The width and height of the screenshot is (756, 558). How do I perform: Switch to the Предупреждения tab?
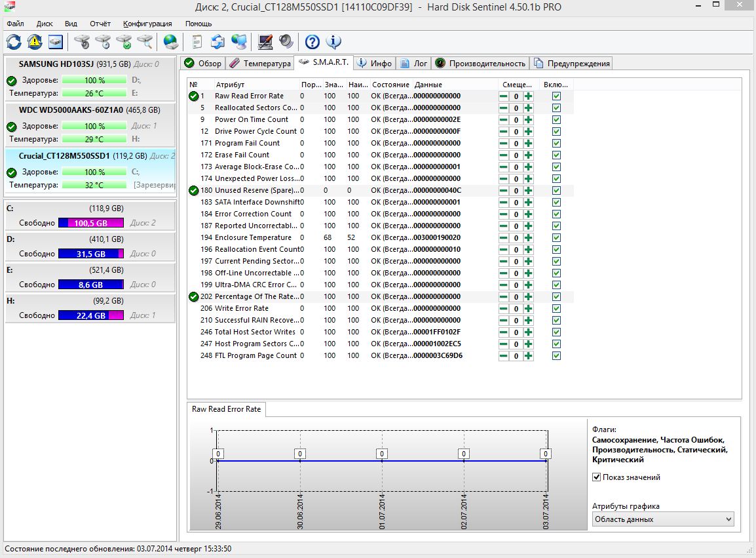click(x=571, y=63)
